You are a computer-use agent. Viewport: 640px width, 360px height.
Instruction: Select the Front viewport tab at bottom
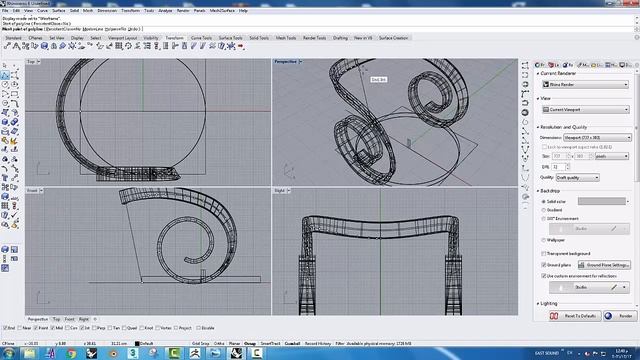(x=70, y=319)
